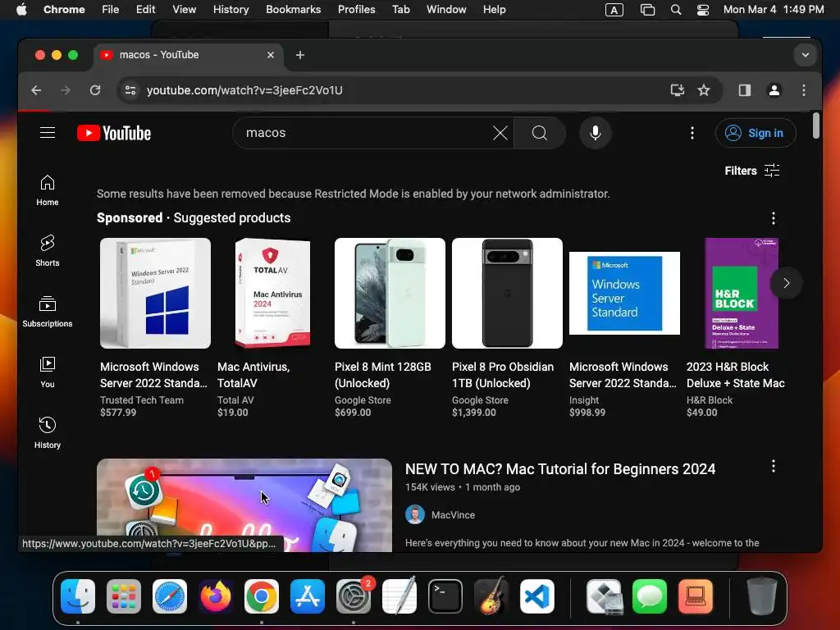Open Subscriptions in the sidebar
The image size is (840, 630).
pyautogui.click(x=48, y=311)
